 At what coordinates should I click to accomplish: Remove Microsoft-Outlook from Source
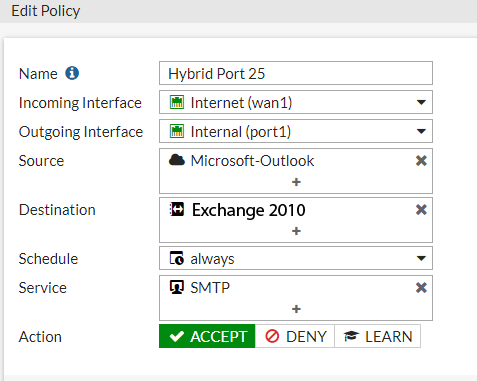click(x=421, y=161)
